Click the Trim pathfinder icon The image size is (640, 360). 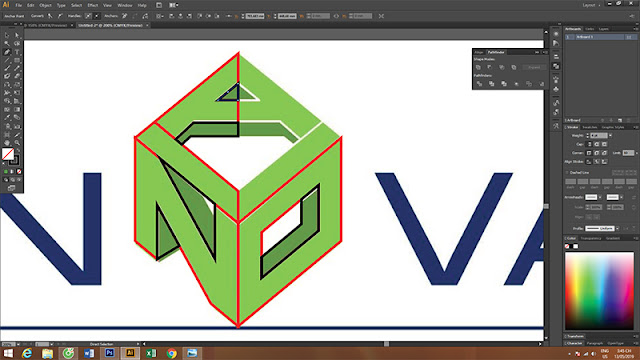491,84
